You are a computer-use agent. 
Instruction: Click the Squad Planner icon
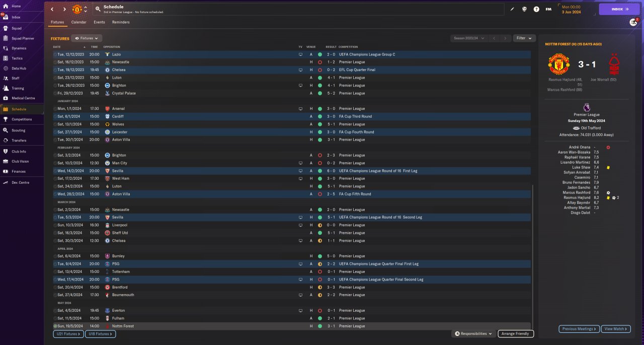5,38
